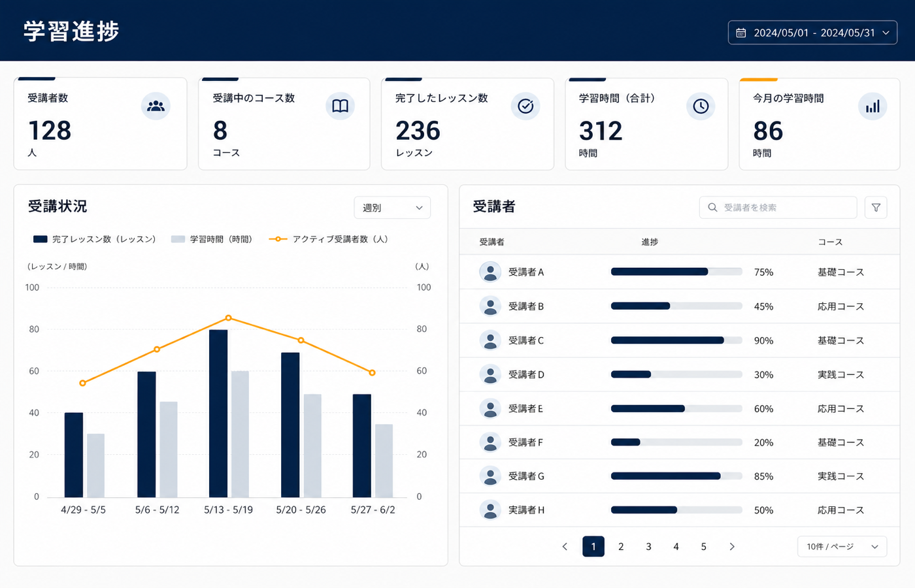This screenshot has width=915, height=588.
Task: Click the 86 hours value for this month
Action: click(x=768, y=131)
